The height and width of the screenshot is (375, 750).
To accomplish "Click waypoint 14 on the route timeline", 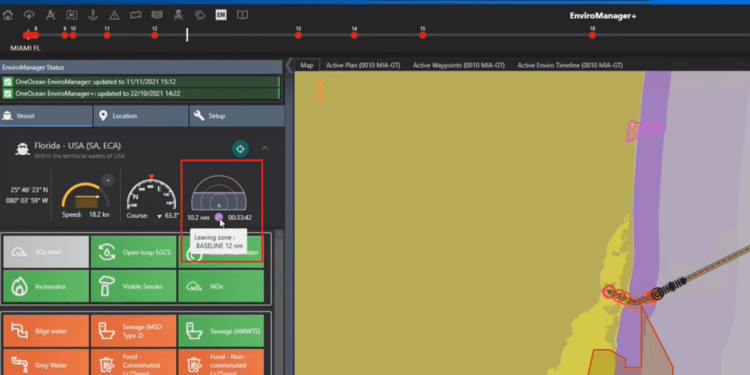I will point(354,35).
